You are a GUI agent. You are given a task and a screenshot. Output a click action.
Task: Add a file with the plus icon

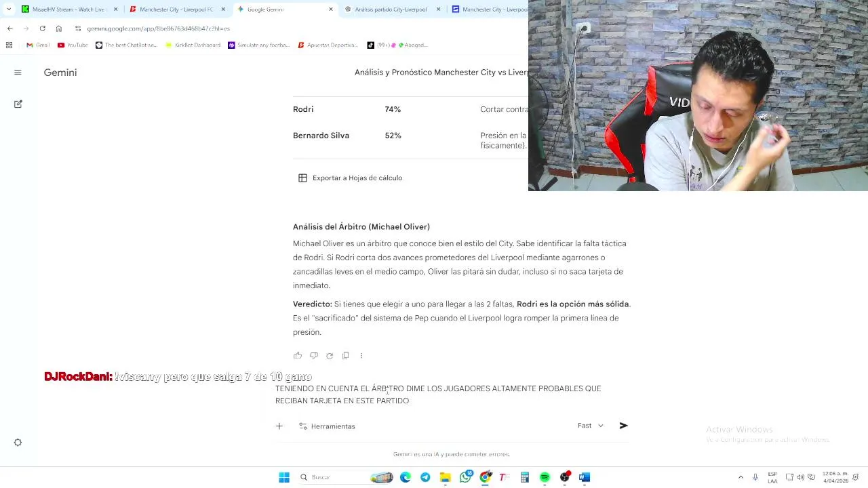[x=279, y=426]
